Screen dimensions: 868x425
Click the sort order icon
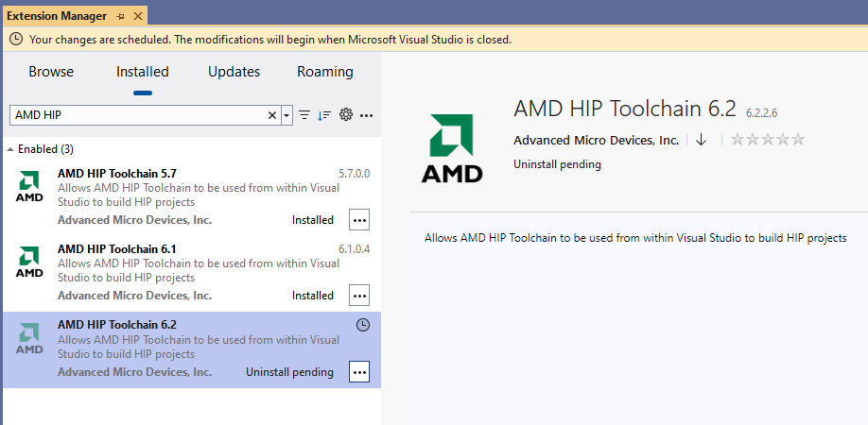(324, 115)
